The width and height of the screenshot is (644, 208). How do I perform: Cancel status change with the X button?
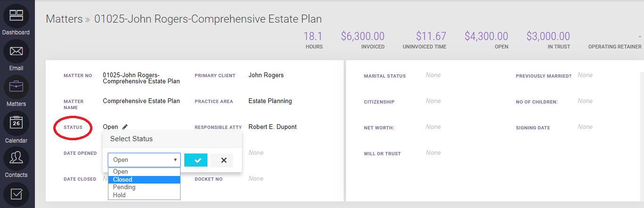[223, 160]
